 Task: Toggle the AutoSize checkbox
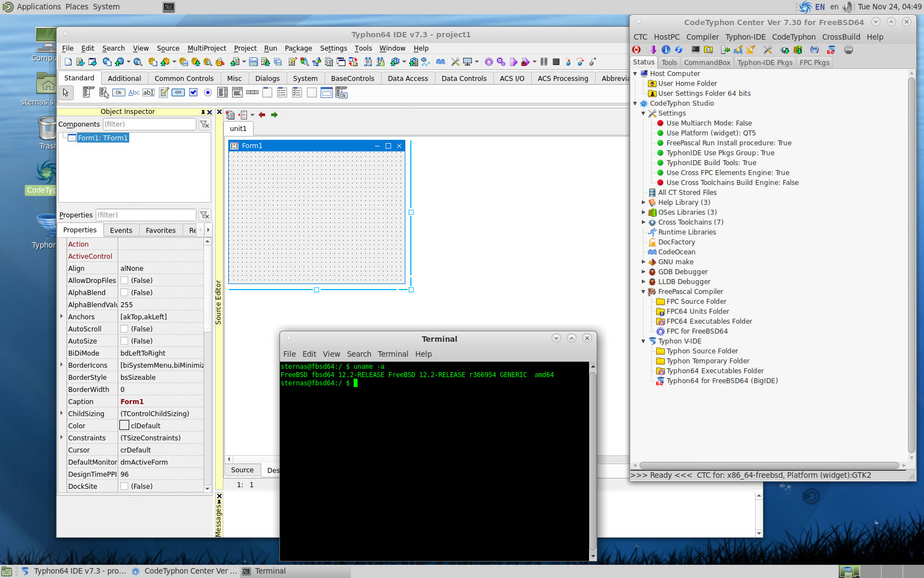point(124,341)
